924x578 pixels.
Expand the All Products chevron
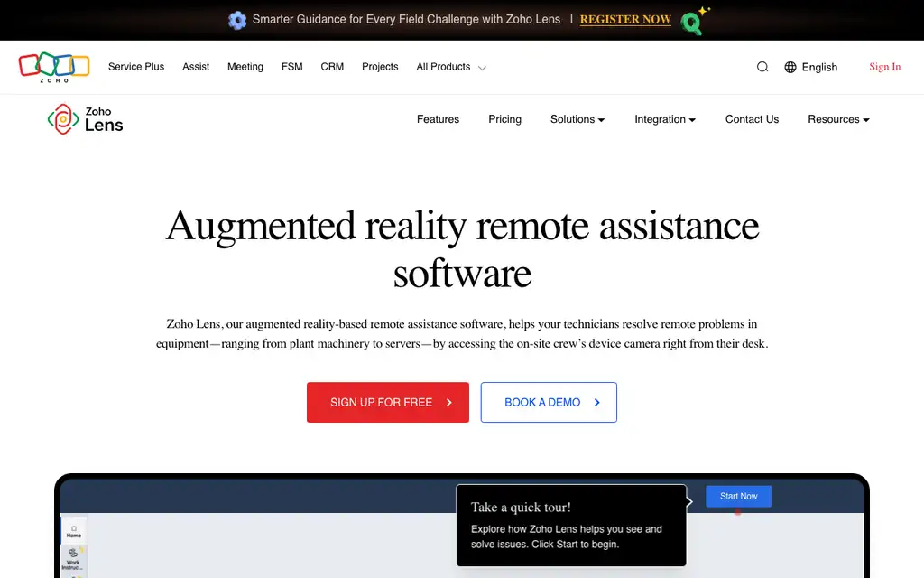(x=482, y=68)
